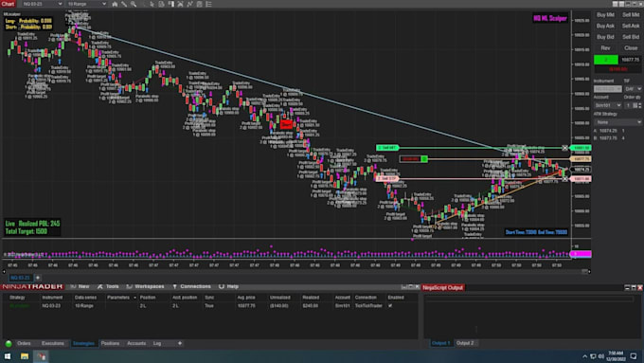Cancel the green Sell MKT order line

[x=564, y=148]
